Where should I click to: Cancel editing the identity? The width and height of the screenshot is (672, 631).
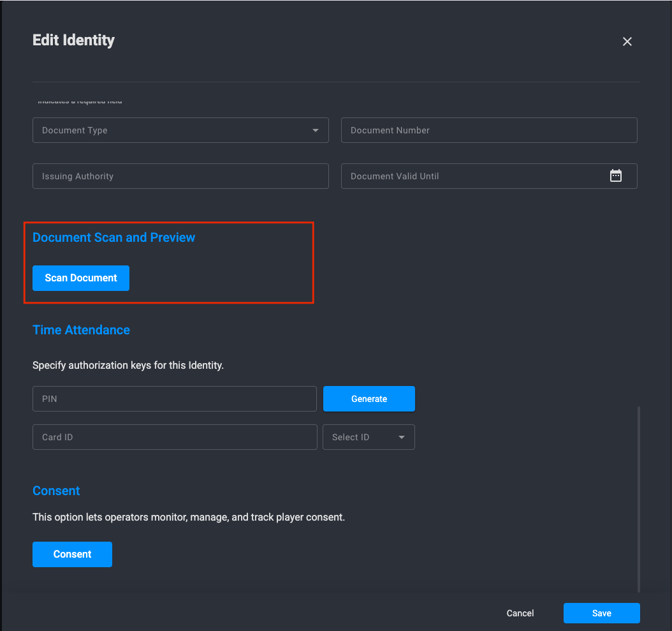[x=520, y=613]
